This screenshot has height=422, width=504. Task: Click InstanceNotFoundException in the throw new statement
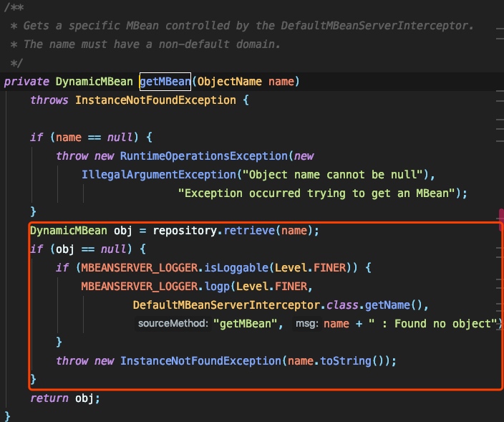pyautogui.click(x=200, y=361)
